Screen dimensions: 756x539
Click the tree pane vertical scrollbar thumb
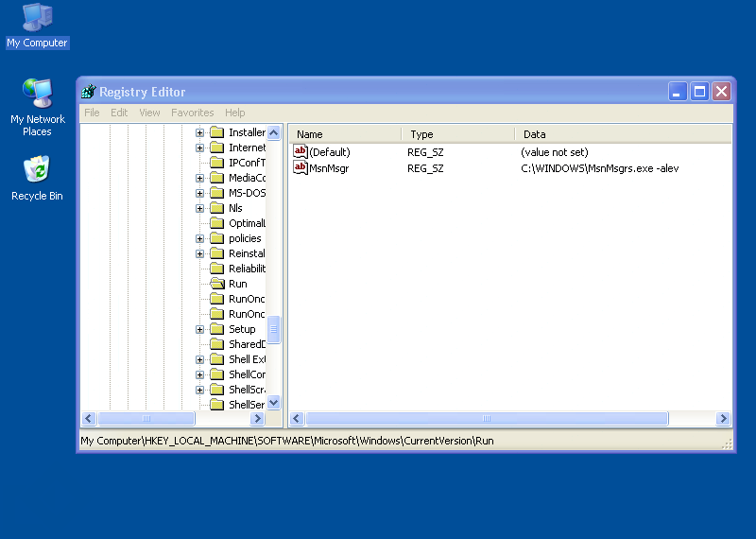pos(274,329)
